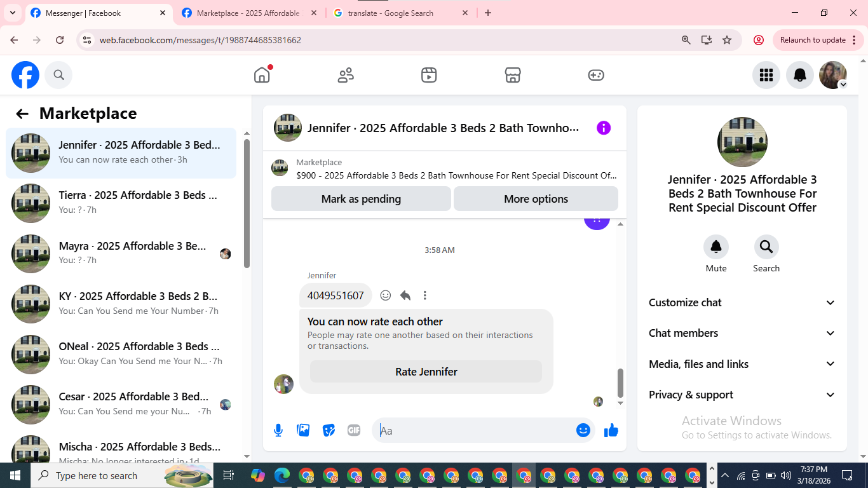Switch to translate - Google Search tab
This screenshot has height=488, width=868.
(x=399, y=13)
